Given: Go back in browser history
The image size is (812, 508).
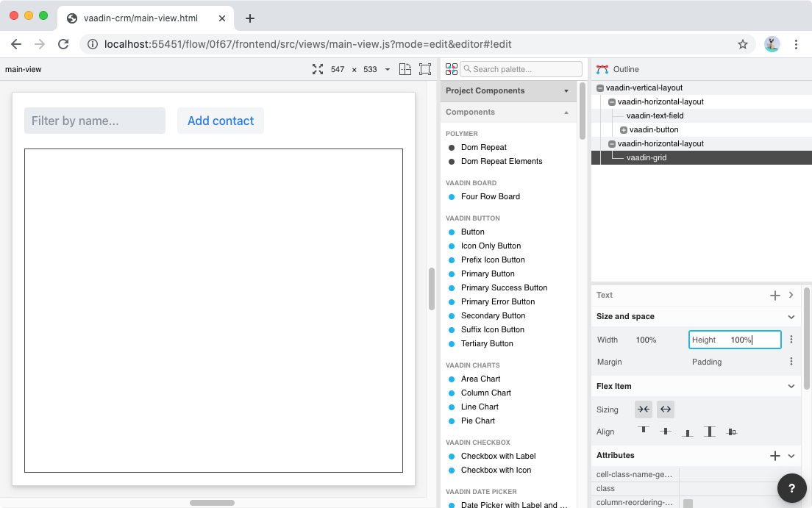Looking at the screenshot, I should (x=16, y=45).
